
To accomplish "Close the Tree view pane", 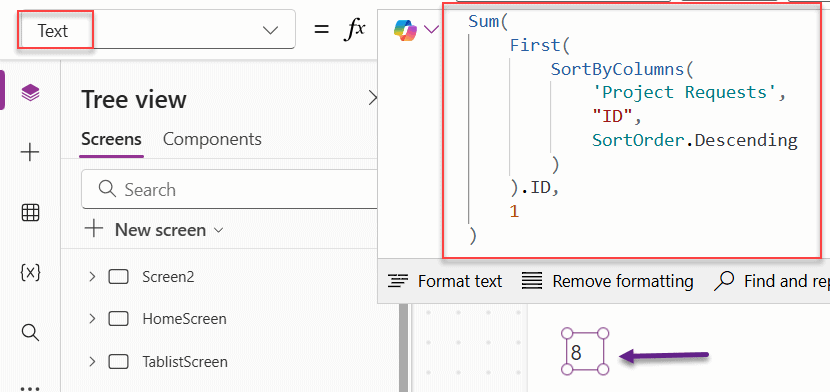I will [x=373, y=98].
